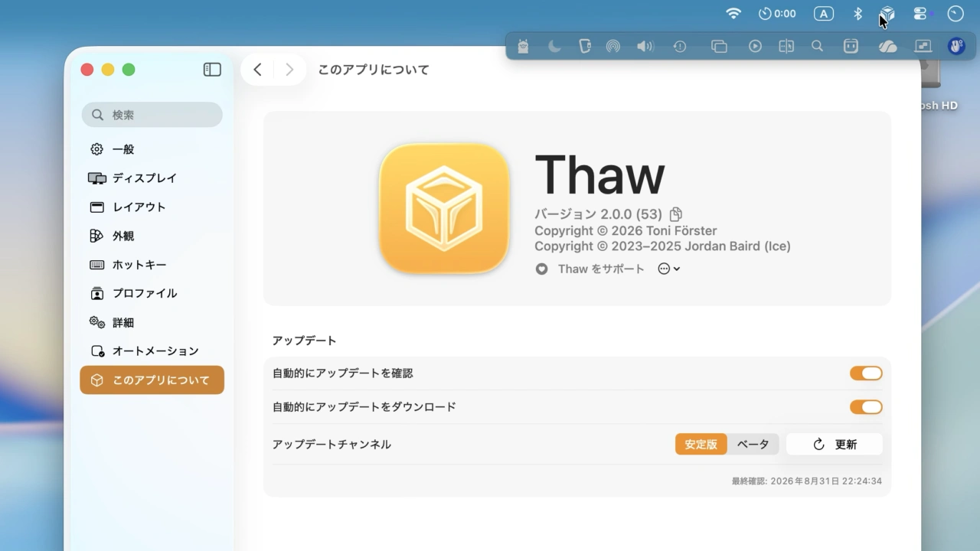Select the ベータ beta channel
980x551 pixels.
(x=753, y=444)
